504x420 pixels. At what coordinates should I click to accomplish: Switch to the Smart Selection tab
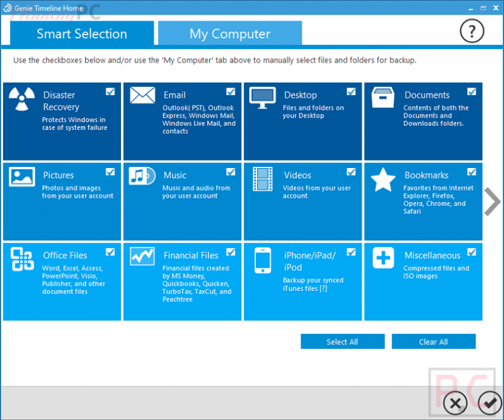click(x=82, y=33)
